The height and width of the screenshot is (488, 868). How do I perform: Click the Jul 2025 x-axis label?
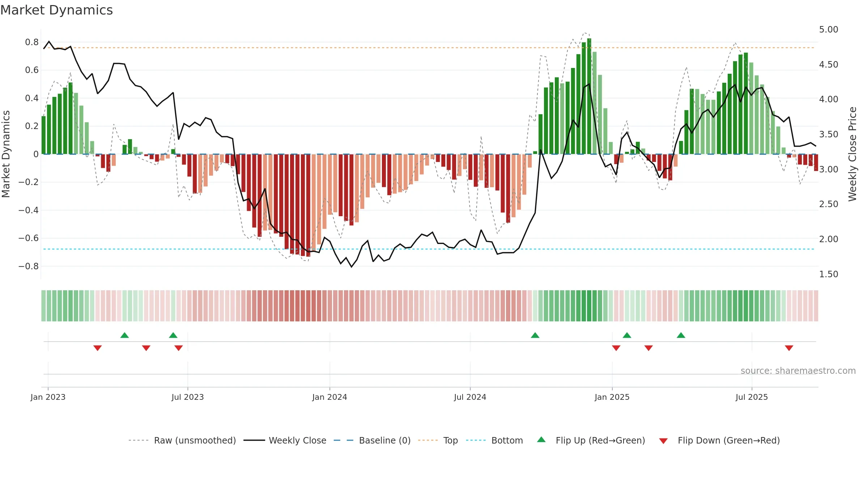tap(752, 397)
